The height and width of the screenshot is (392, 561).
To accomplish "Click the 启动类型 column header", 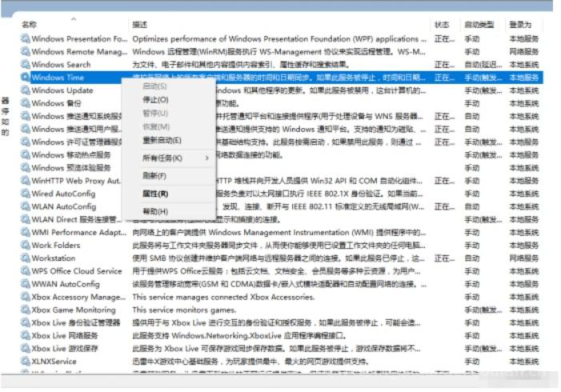I will [479, 24].
